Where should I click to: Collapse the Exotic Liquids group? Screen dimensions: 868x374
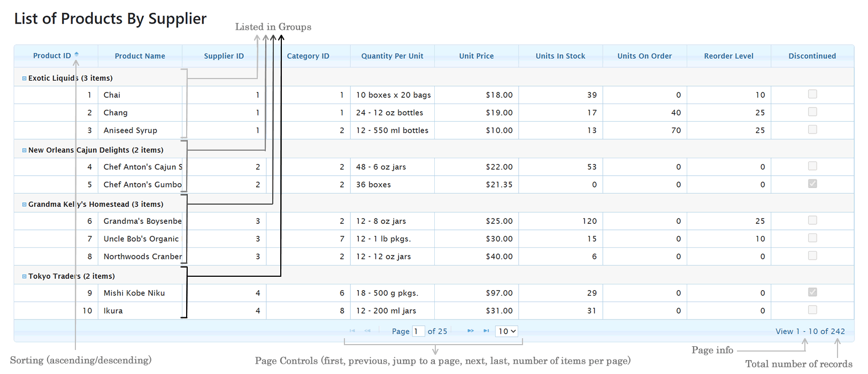point(24,78)
